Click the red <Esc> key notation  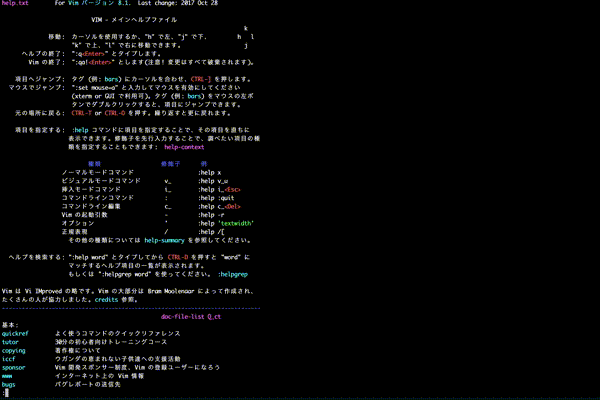click(233, 189)
